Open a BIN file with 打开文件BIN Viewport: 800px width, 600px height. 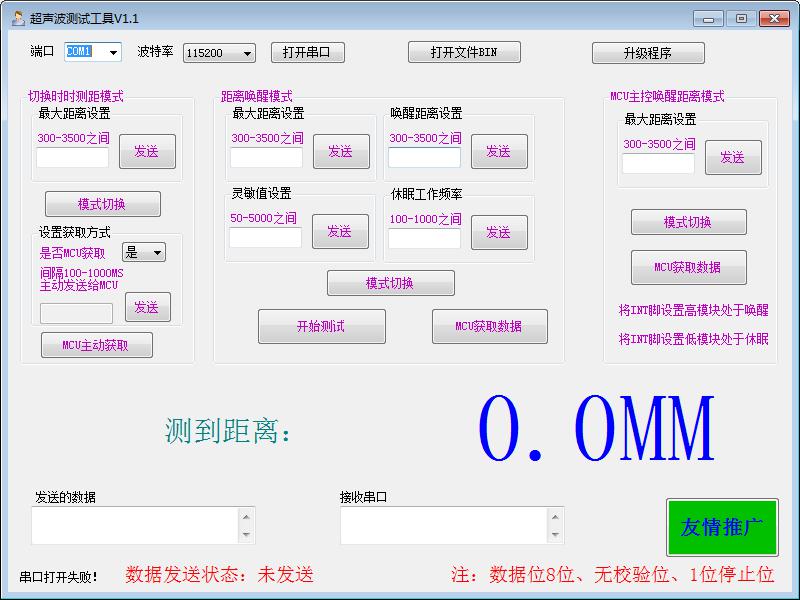click(x=466, y=52)
